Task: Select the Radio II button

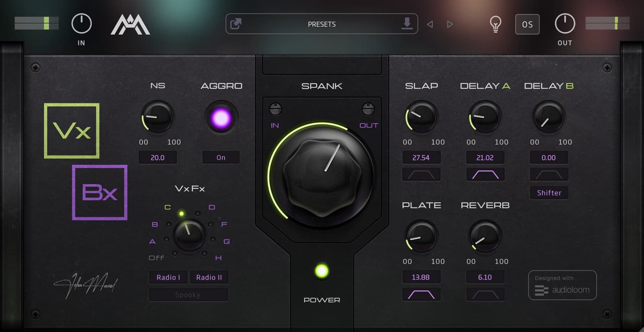Action: pyautogui.click(x=209, y=277)
